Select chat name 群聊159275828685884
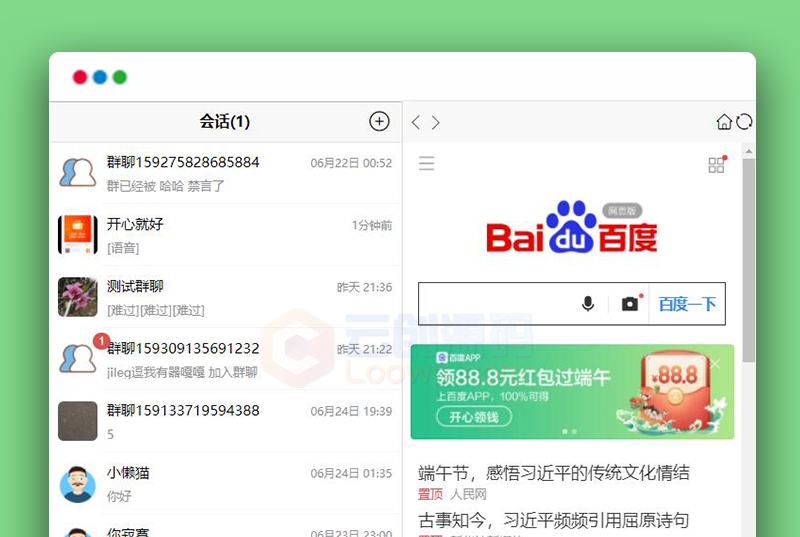 pos(183,162)
